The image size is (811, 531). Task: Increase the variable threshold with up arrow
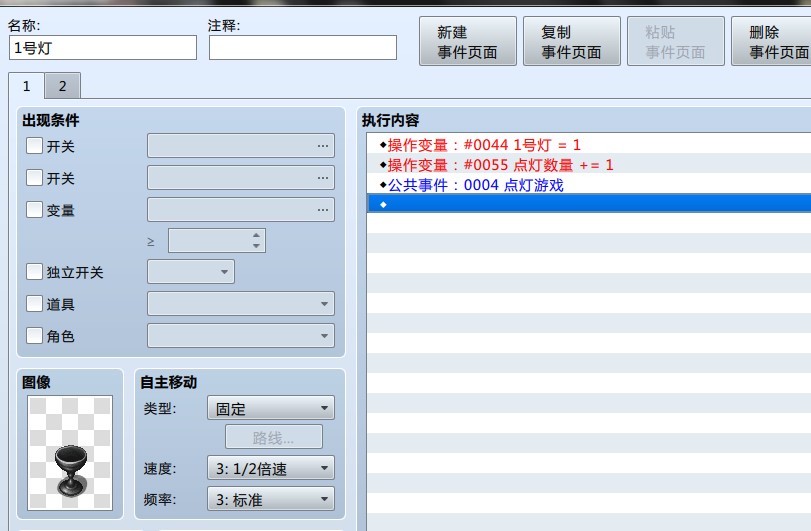[x=257, y=235]
